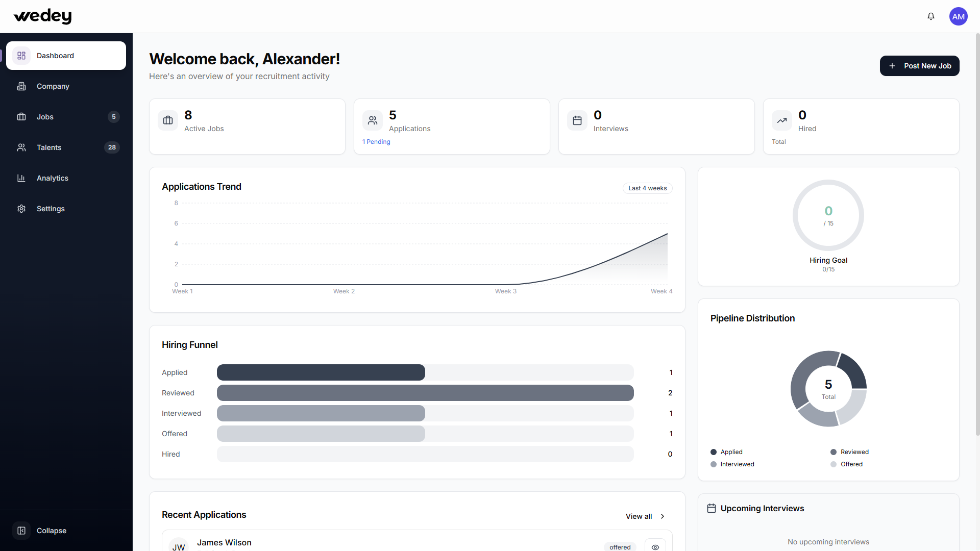Image resolution: width=980 pixels, height=551 pixels.
Task: View James Wilson application via eye icon
Action: (x=655, y=546)
